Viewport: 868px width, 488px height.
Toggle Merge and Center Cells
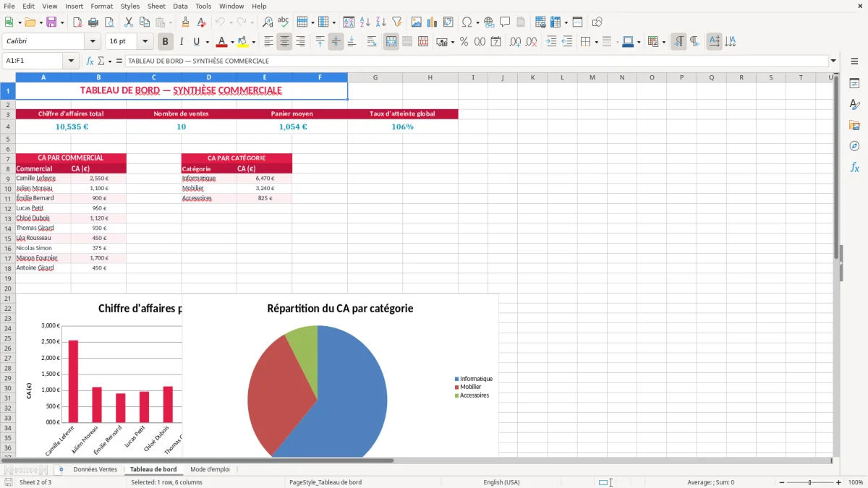[x=391, y=42]
